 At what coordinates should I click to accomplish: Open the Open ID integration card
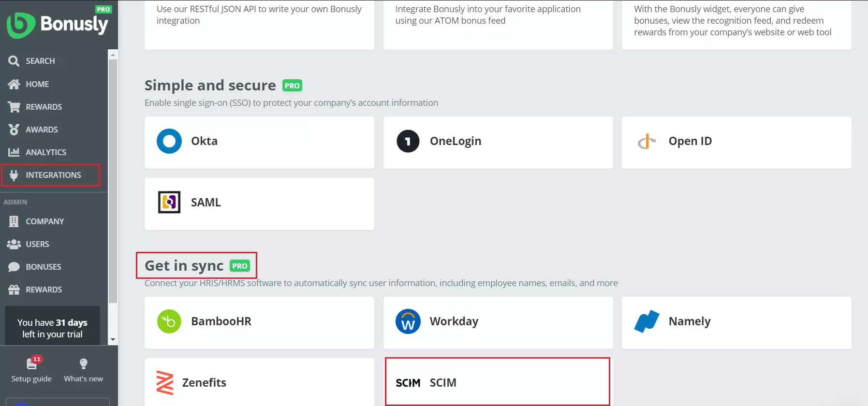click(x=736, y=143)
